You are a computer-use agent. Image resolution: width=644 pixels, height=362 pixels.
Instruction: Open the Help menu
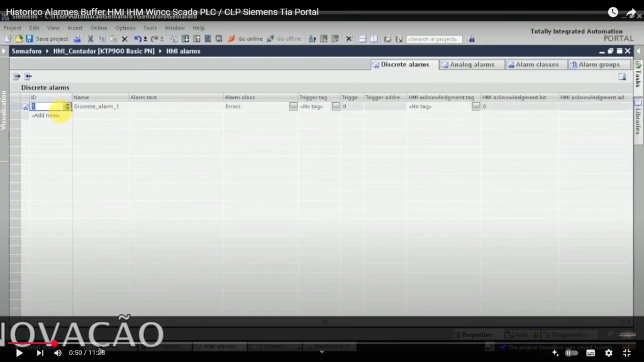[x=199, y=28]
